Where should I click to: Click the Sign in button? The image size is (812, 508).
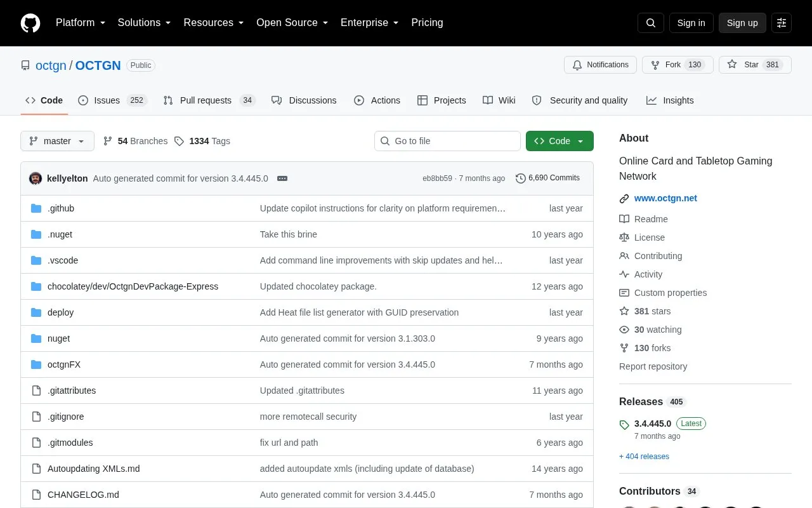pyautogui.click(x=691, y=23)
